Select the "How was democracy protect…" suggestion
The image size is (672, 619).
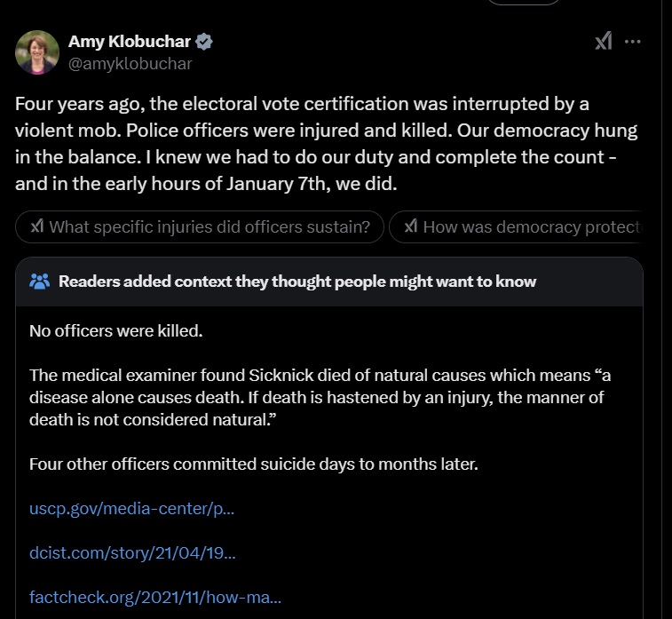(526, 227)
